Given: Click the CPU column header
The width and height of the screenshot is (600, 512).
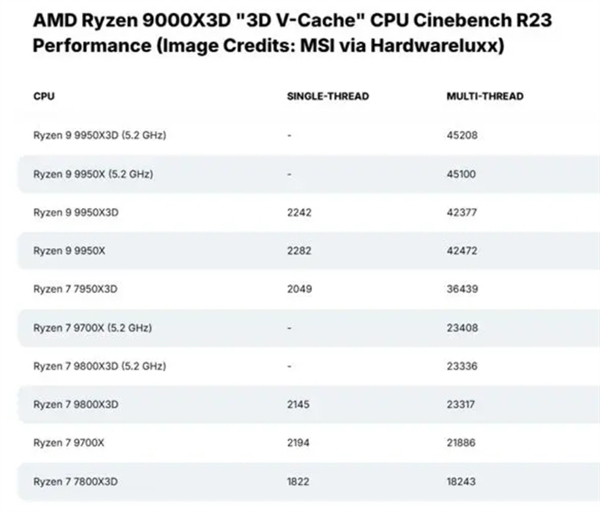Looking at the screenshot, I should click(44, 97).
